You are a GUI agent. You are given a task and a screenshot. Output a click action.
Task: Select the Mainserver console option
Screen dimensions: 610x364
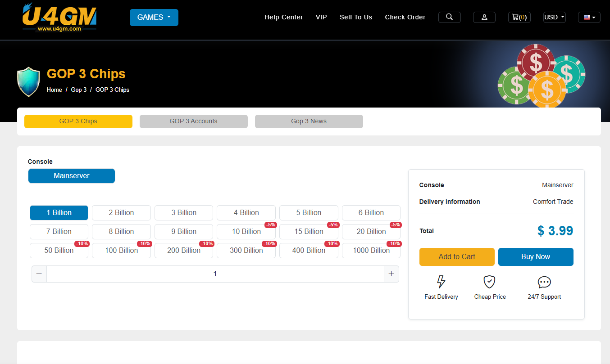click(72, 176)
